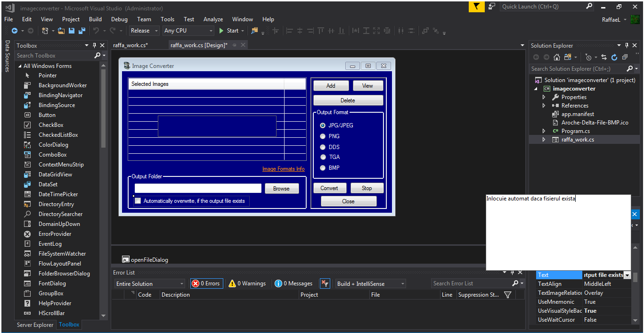Viewport: 644px width, 333px height.
Task: Click the green Start debugging arrow
Action: tap(221, 31)
